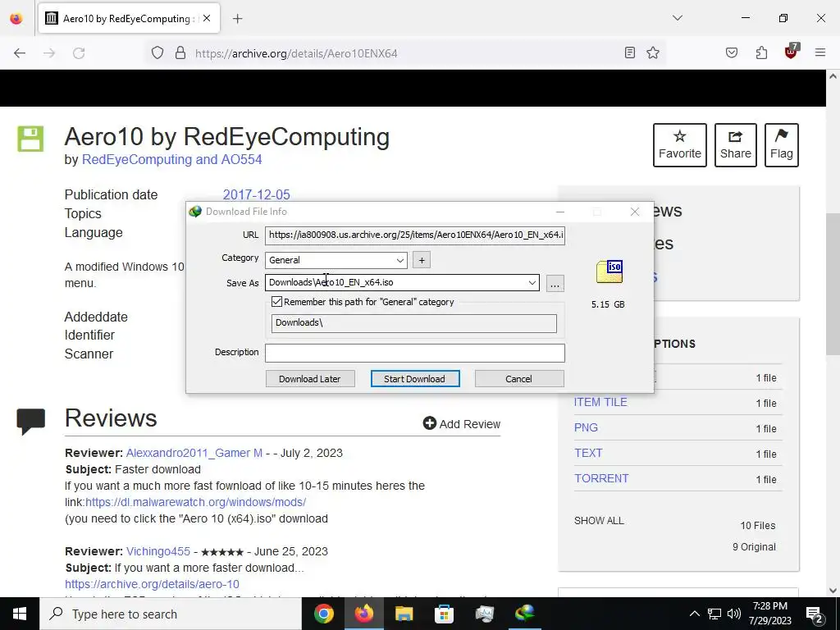Open the Pocket save icon
This screenshot has width=840, height=630.
click(x=732, y=52)
